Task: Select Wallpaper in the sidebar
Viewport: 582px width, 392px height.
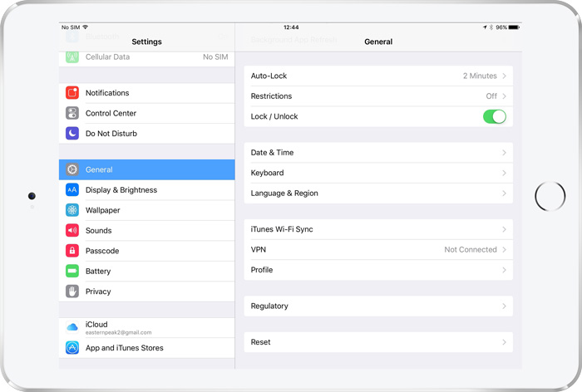Action: (x=146, y=210)
